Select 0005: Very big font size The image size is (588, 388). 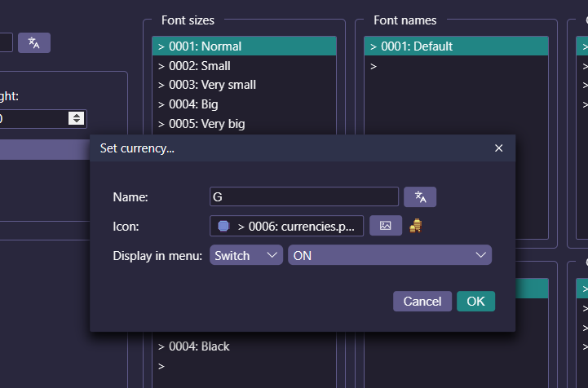(244, 124)
